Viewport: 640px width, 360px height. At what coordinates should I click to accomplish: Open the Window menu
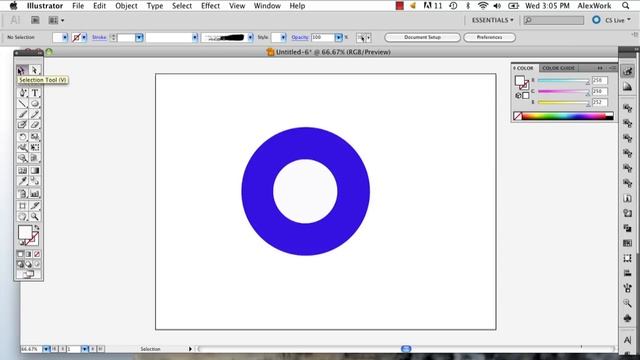point(267,6)
